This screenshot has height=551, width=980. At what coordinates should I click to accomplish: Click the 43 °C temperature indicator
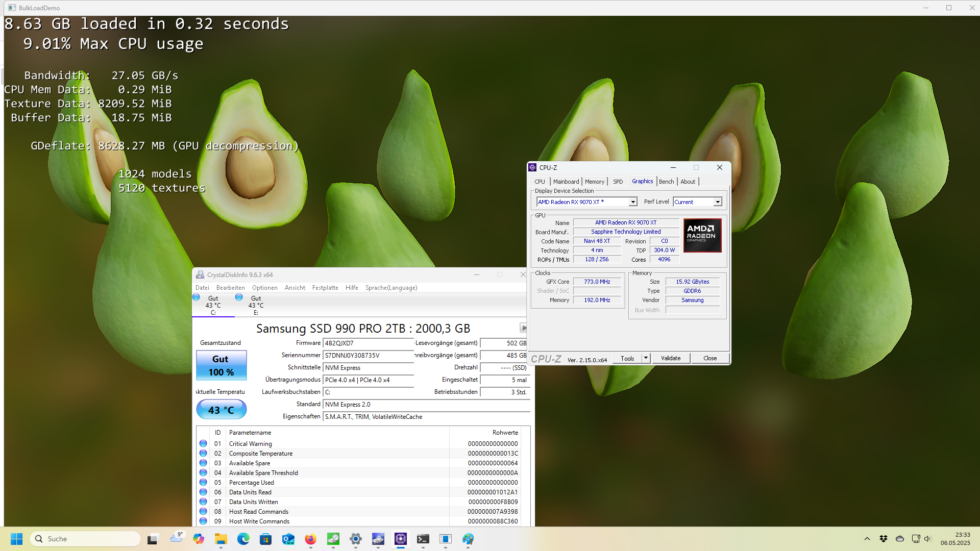pyautogui.click(x=221, y=410)
